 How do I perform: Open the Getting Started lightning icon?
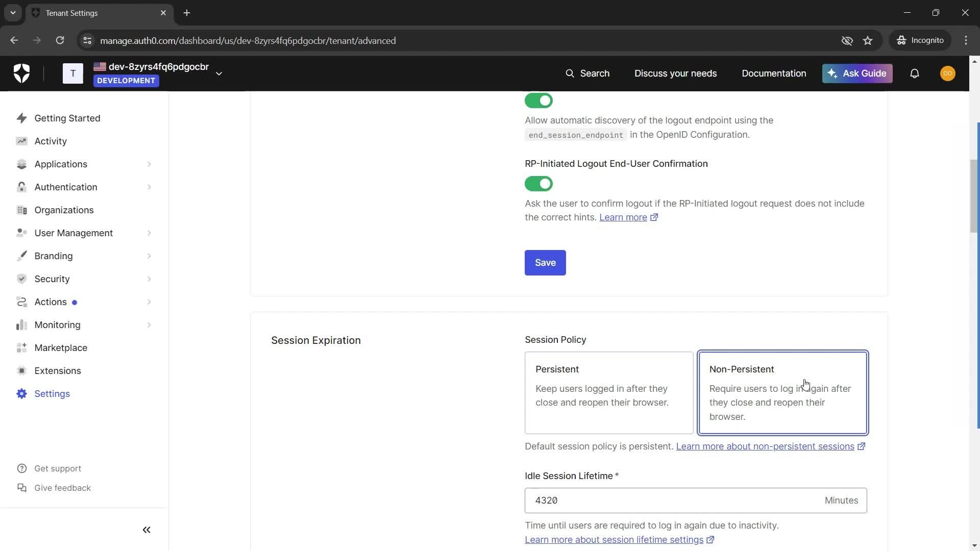(21, 118)
